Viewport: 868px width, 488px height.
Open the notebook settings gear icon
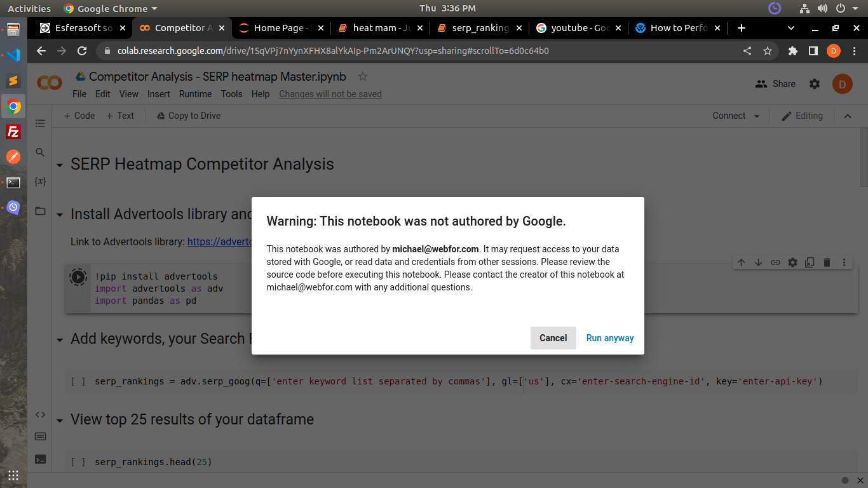click(x=814, y=84)
